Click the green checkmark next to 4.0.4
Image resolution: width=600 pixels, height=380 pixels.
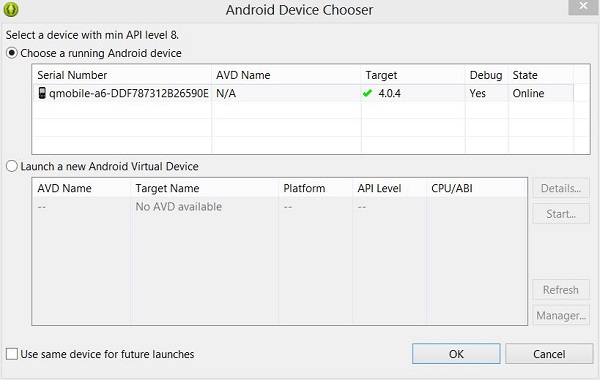pos(367,93)
